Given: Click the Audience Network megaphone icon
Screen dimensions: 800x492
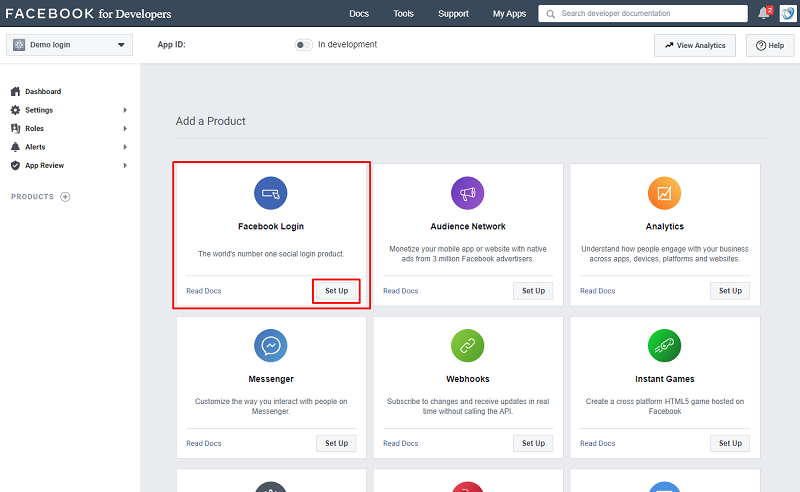Looking at the screenshot, I should (467, 193).
